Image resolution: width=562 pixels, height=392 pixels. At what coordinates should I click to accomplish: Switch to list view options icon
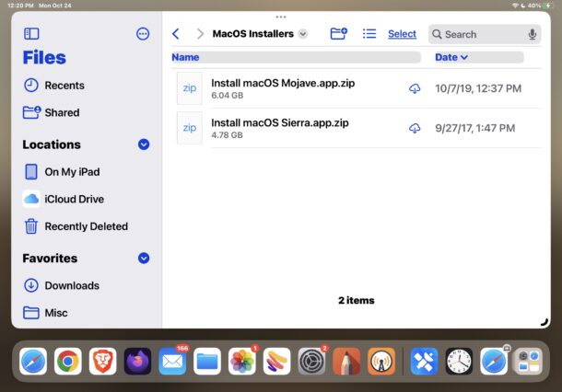[369, 34]
